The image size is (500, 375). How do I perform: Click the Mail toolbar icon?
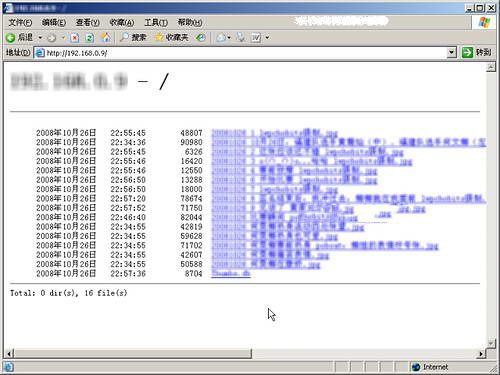(221, 38)
